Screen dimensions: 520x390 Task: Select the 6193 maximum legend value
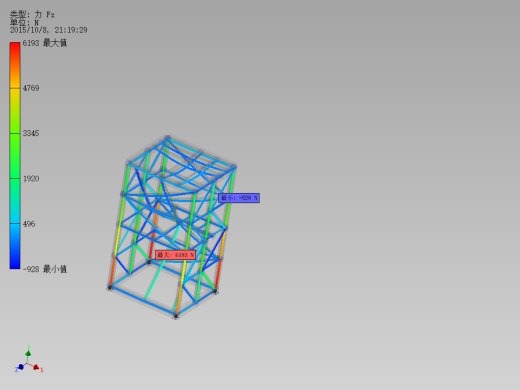click(x=45, y=43)
